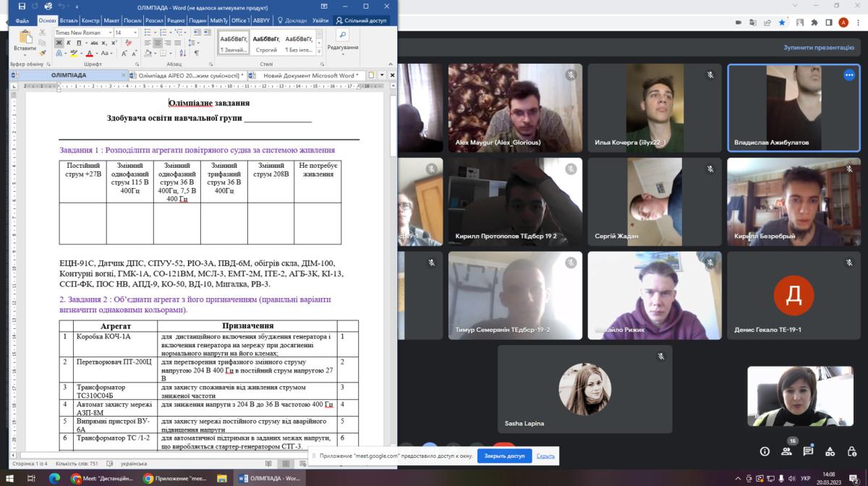Open the Вставлення ribbon tab
Screen dimensions: 868x486
[69, 21]
